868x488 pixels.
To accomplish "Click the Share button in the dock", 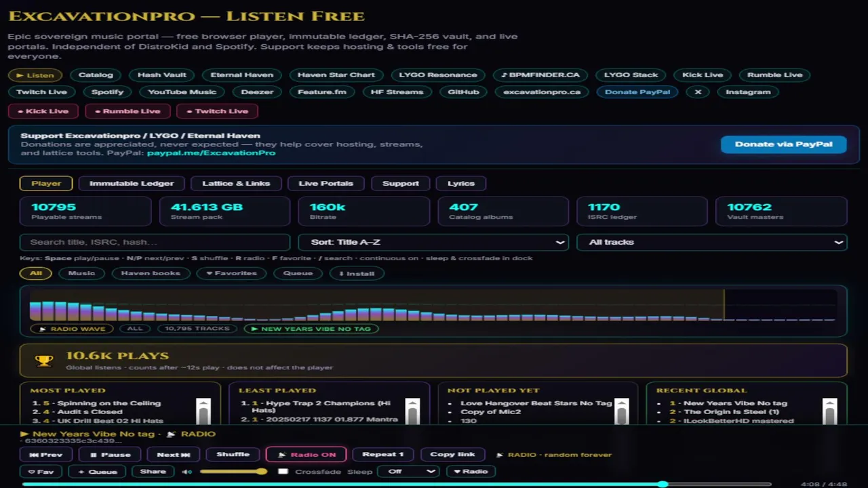I will [x=153, y=472].
